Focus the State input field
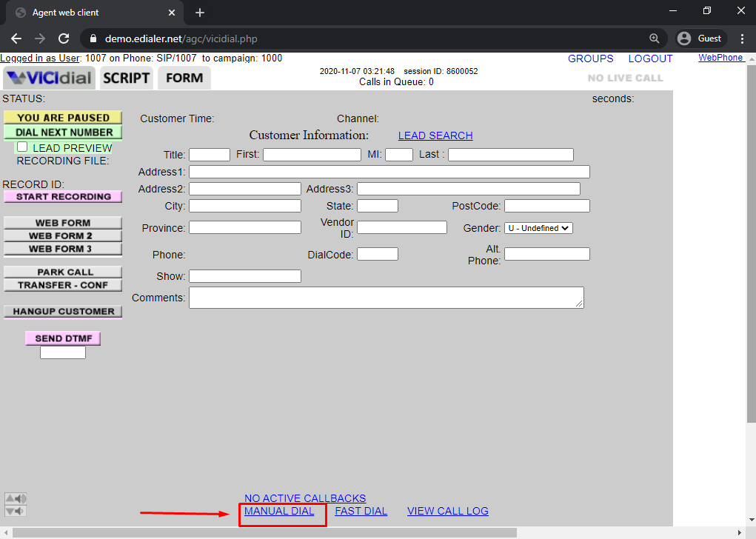 [x=378, y=206]
